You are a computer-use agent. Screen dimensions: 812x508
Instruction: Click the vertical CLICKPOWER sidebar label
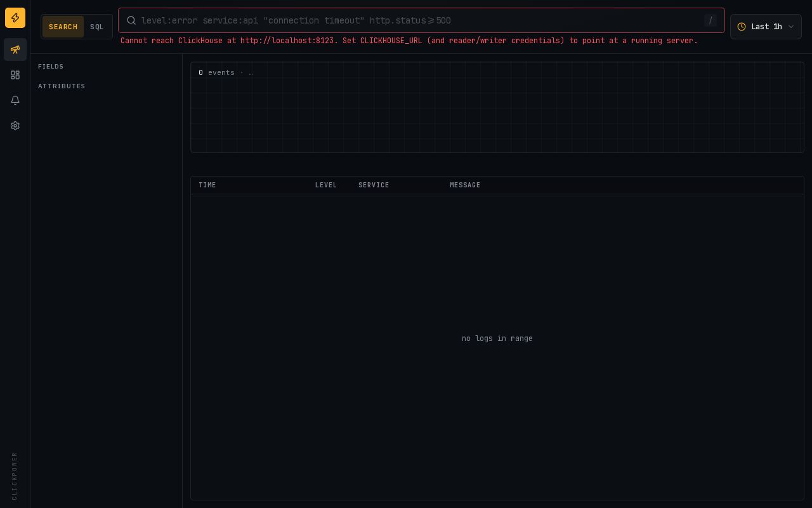point(15,476)
